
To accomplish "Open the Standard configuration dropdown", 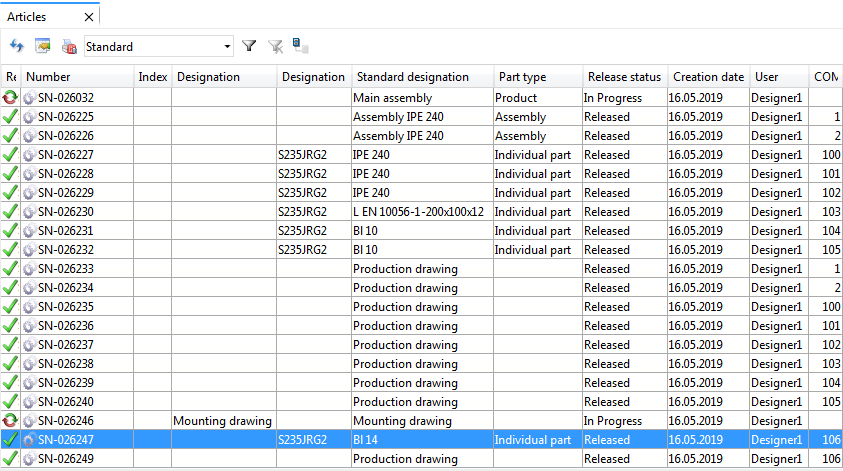I will pos(227,46).
